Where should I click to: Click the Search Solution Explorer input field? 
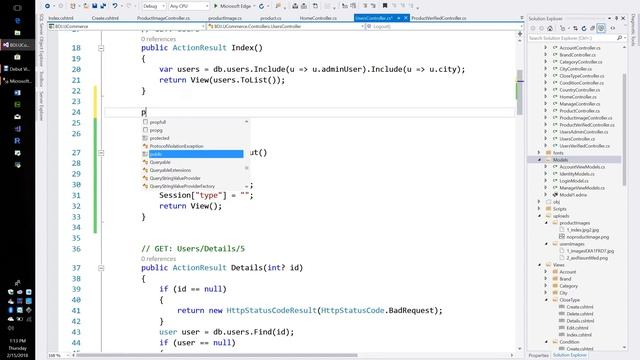coord(571,38)
